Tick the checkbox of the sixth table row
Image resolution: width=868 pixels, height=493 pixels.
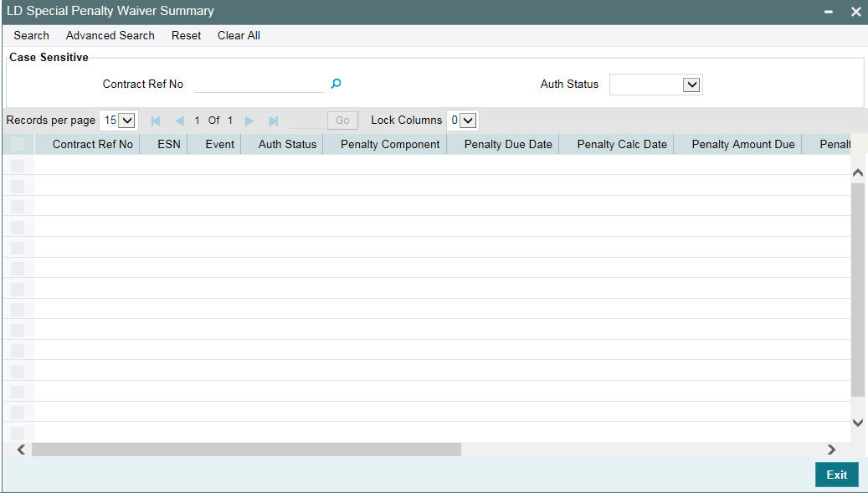click(18, 269)
